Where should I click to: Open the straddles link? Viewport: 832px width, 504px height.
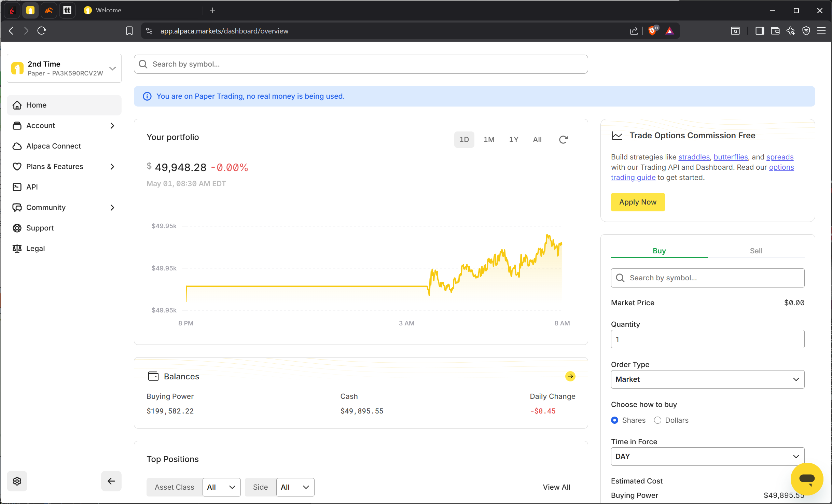(x=694, y=157)
